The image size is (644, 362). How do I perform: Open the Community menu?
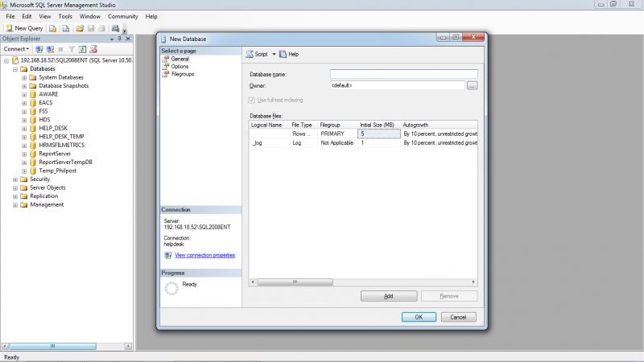tap(122, 16)
